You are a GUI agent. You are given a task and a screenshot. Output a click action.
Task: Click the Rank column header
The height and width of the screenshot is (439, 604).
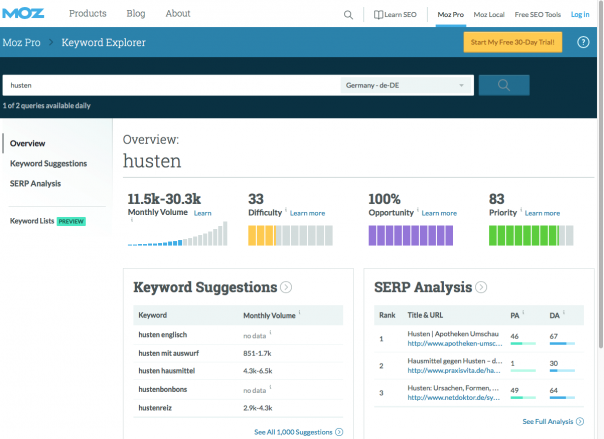click(x=387, y=315)
